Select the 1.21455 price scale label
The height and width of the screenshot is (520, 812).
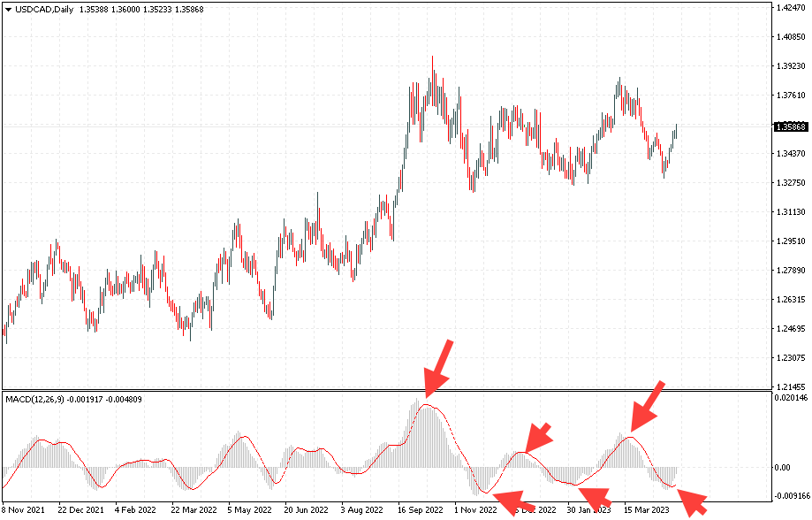coord(792,386)
